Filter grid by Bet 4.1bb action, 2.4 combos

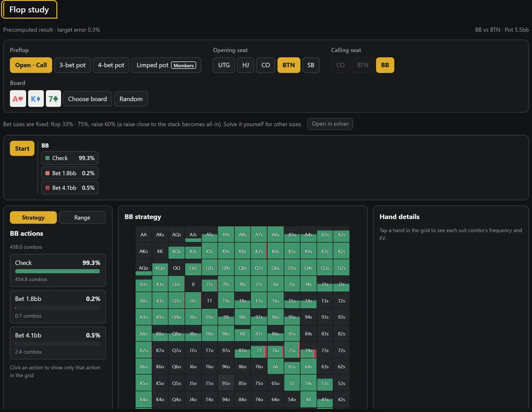click(x=58, y=343)
